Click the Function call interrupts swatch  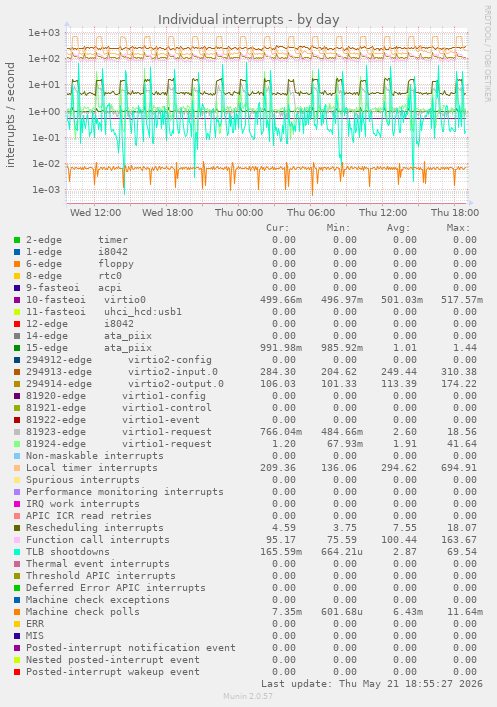17,540
